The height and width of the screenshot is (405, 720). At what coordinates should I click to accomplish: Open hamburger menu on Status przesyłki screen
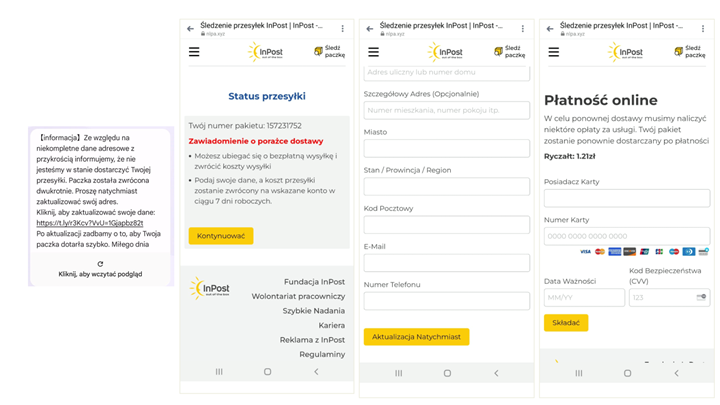click(194, 52)
